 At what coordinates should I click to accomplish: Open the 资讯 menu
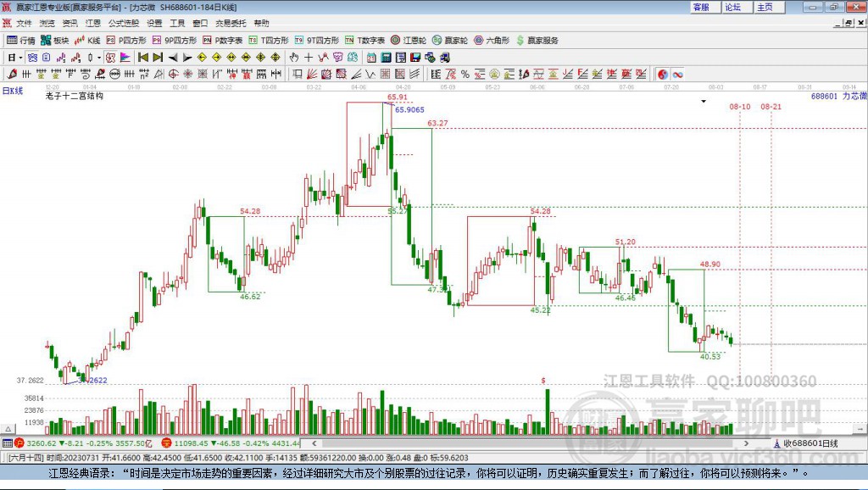(x=70, y=23)
